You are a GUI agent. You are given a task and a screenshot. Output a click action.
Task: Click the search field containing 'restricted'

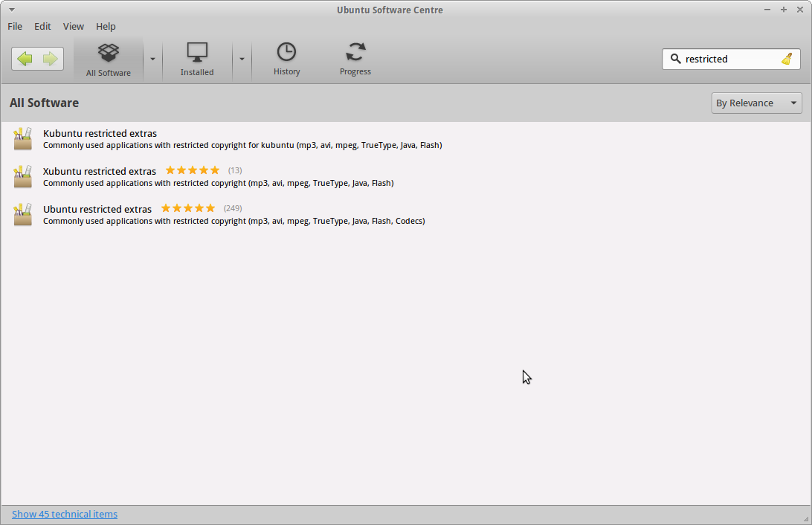731,59
